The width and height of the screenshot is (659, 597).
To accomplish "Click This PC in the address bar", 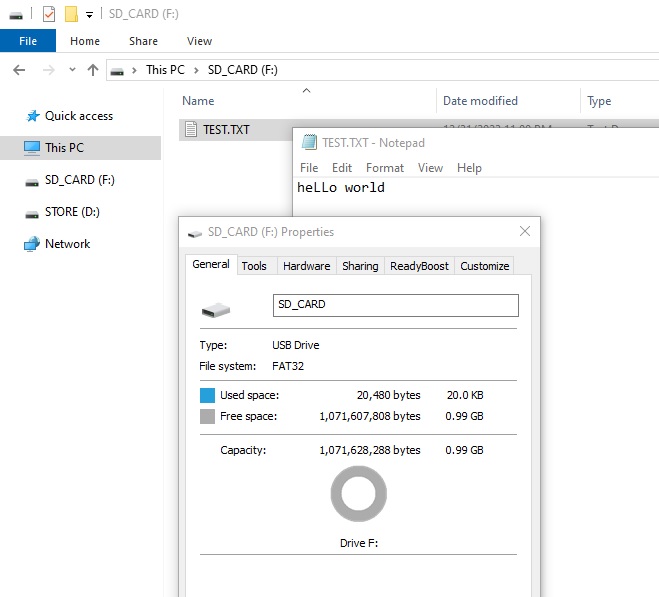I will pyautogui.click(x=165, y=70).
